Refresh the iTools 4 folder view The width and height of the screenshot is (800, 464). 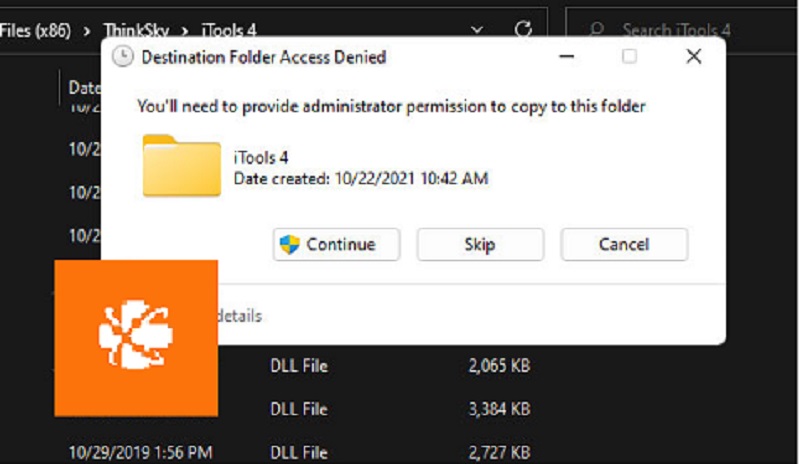pos(523,29)
